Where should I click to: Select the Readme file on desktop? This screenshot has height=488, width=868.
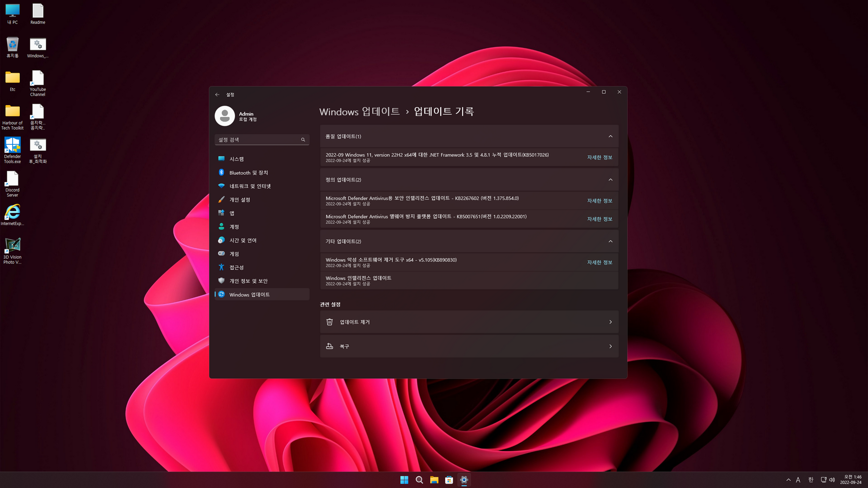[x=38, y=14]
